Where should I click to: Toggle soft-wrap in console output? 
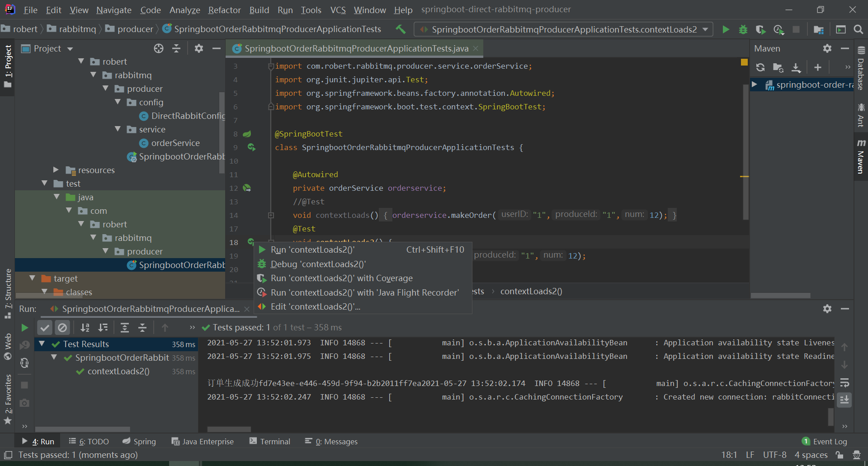(844, 383)
